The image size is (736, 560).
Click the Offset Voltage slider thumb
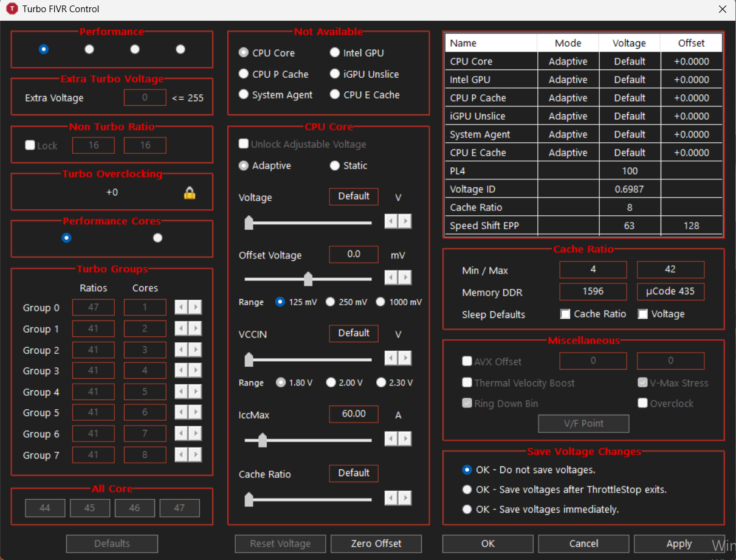308,279
